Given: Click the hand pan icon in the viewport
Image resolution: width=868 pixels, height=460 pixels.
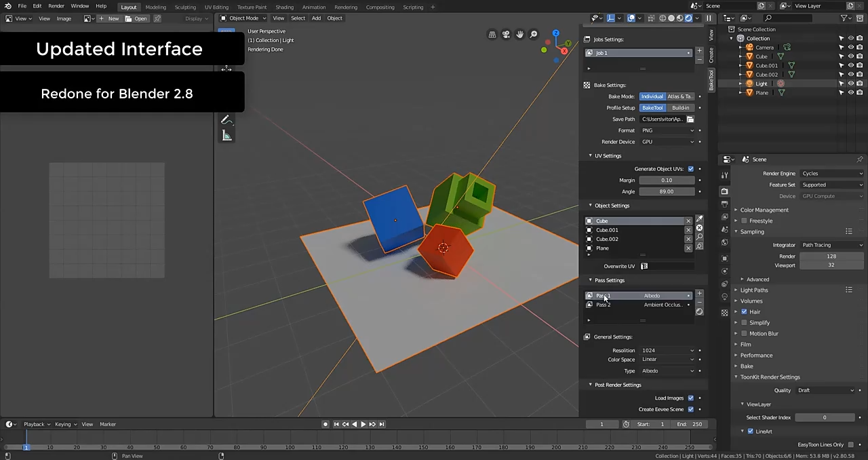Looking at the screenshot, I should click(519, 35).
